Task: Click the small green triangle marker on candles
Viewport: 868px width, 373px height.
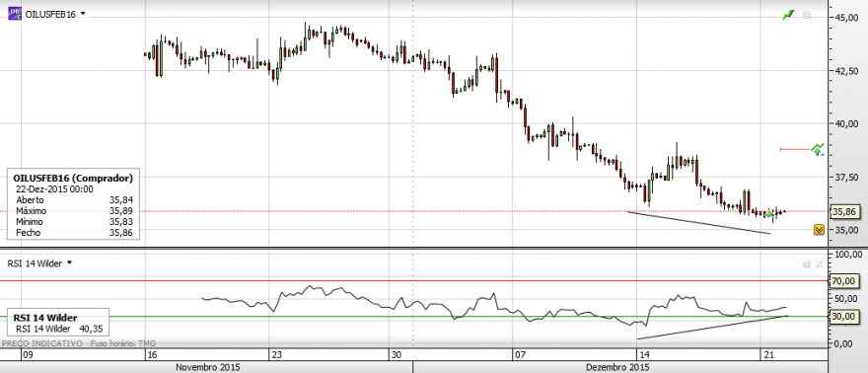Action: [769, 213]
